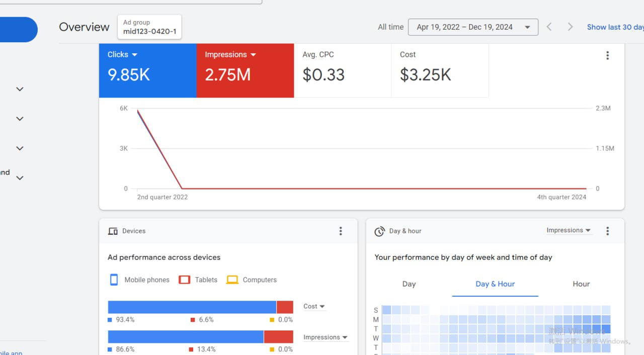Change the Cost metric dropdown in Devices

(314, 306)
